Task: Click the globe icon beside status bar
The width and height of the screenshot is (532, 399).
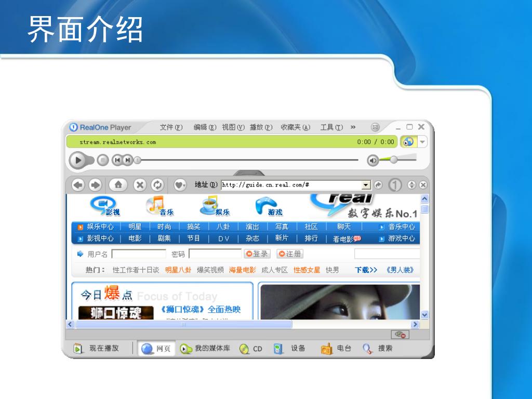Action: (x=408, y=141)
